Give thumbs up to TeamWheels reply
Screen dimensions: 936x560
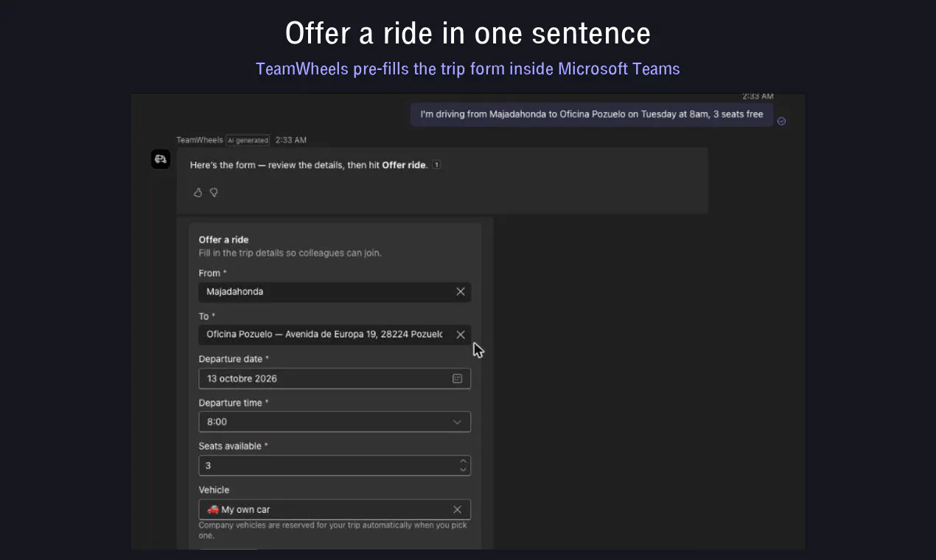198,192
